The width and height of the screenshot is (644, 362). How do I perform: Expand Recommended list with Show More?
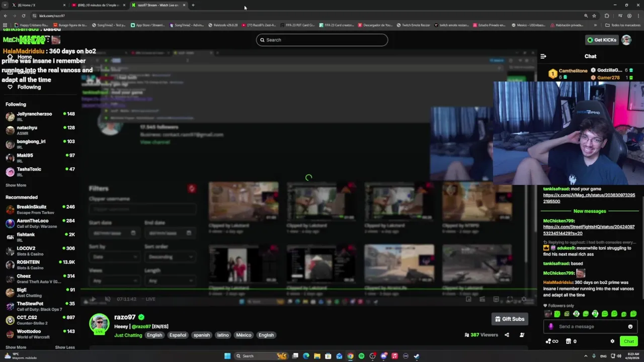point(16,347)
